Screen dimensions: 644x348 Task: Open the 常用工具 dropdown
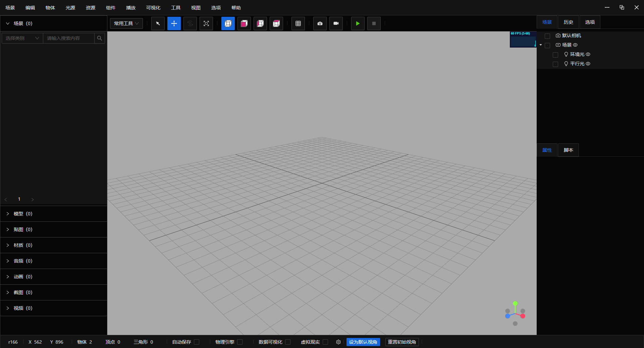click(x=126, y=23)
